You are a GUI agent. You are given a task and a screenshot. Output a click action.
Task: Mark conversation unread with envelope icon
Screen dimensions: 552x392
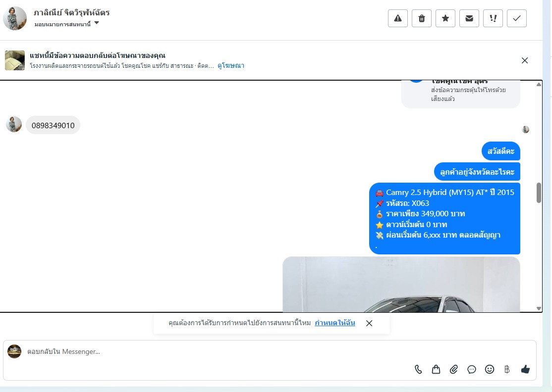469,18
